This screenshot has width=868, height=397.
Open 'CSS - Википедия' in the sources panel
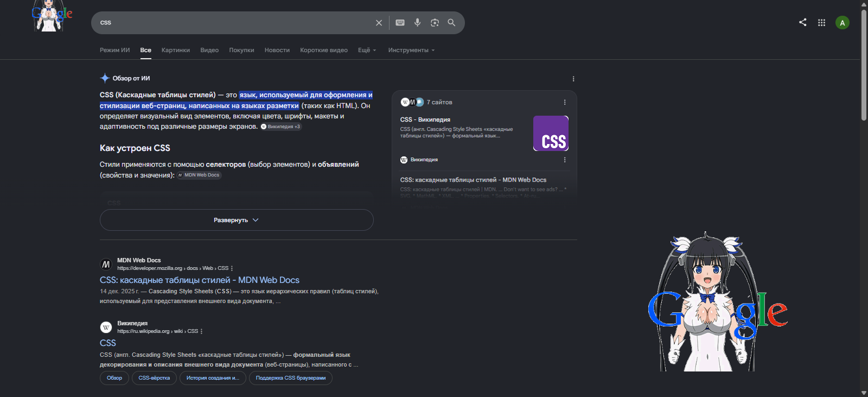tap(425, 119)
